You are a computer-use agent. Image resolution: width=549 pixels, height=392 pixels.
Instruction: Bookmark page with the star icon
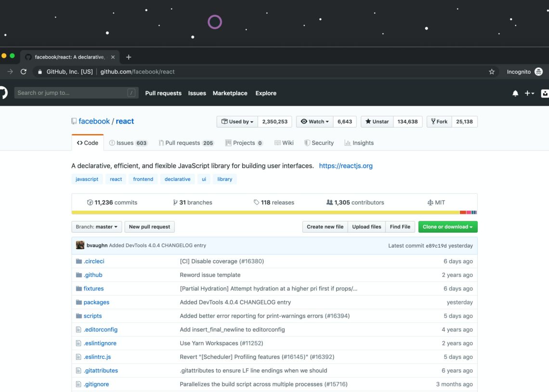point(492,72)
